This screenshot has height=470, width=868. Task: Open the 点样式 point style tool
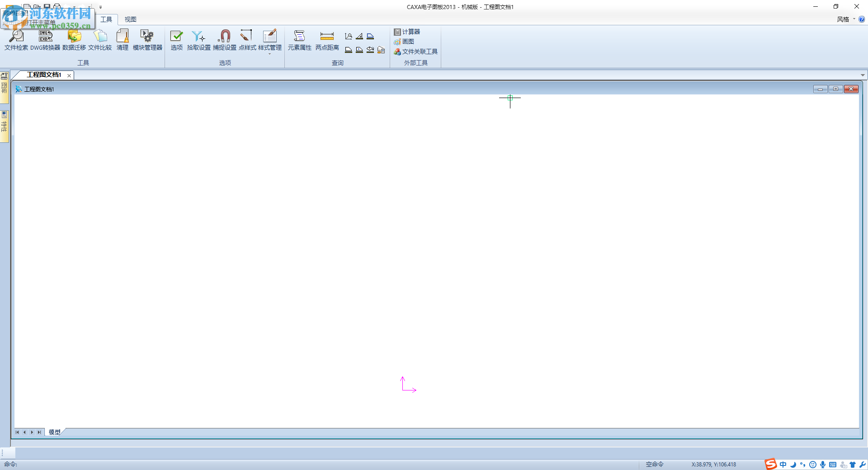coord(247,40)
